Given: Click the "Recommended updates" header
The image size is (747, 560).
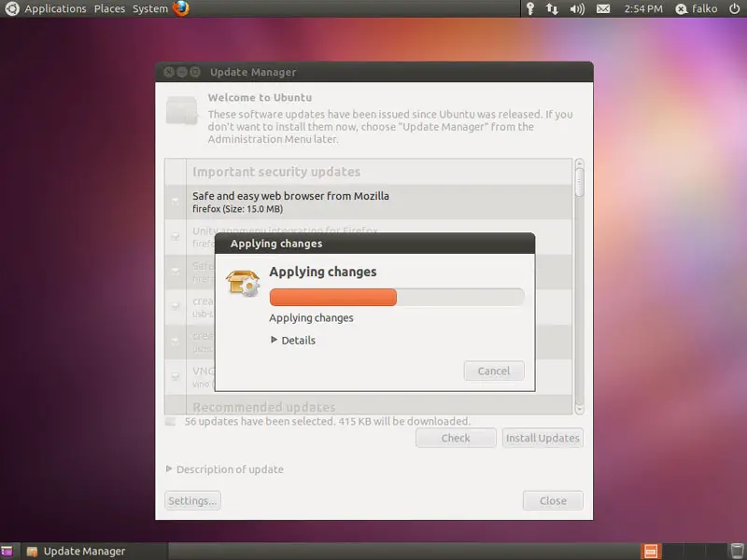Looking at the screenshot, I should click(264, 407).
